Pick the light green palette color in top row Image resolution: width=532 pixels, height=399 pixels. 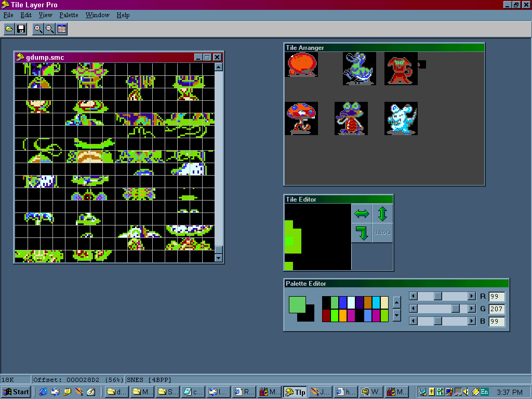coord(335,302)
